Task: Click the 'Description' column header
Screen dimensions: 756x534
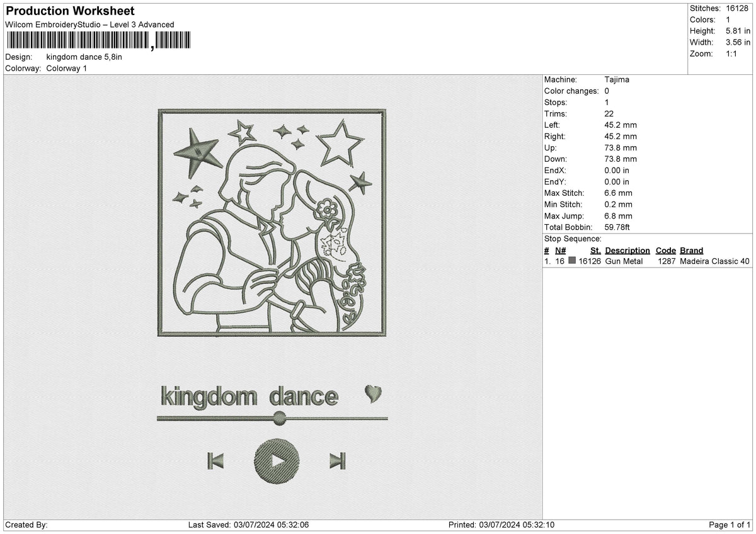Action: point(627,250)
